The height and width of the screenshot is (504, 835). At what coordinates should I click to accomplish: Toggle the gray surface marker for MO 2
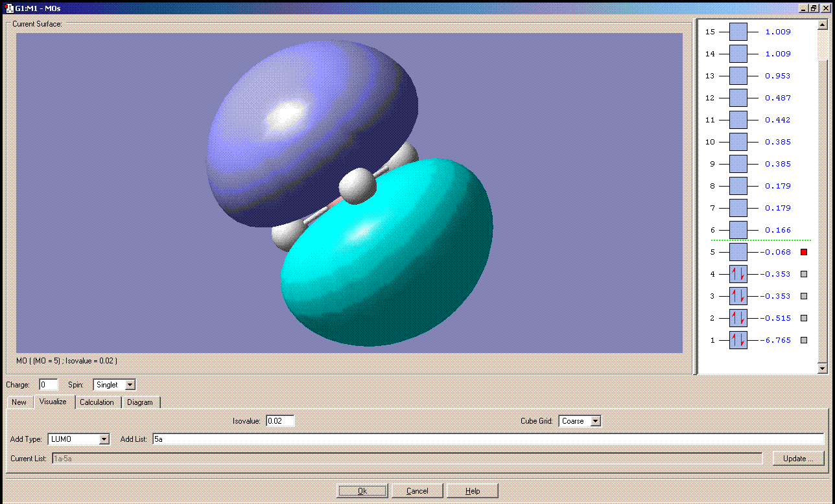[804, 318]
